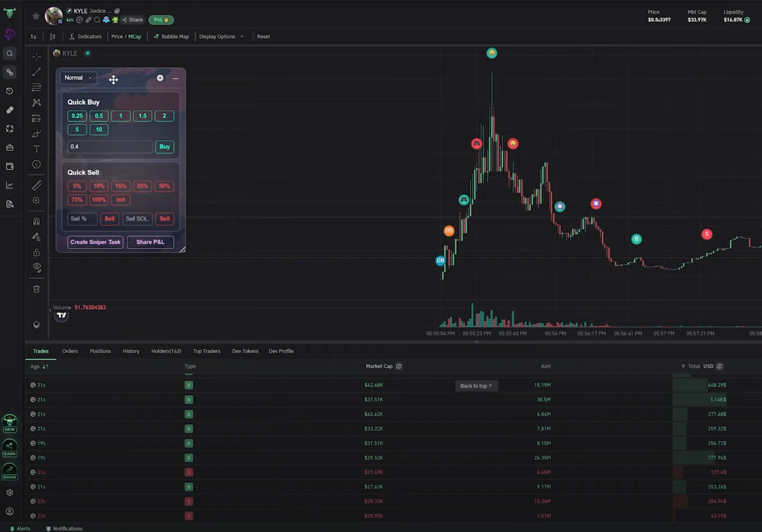Select the crosshair cursor tool
762x532 pixels.
pos(37,57)
